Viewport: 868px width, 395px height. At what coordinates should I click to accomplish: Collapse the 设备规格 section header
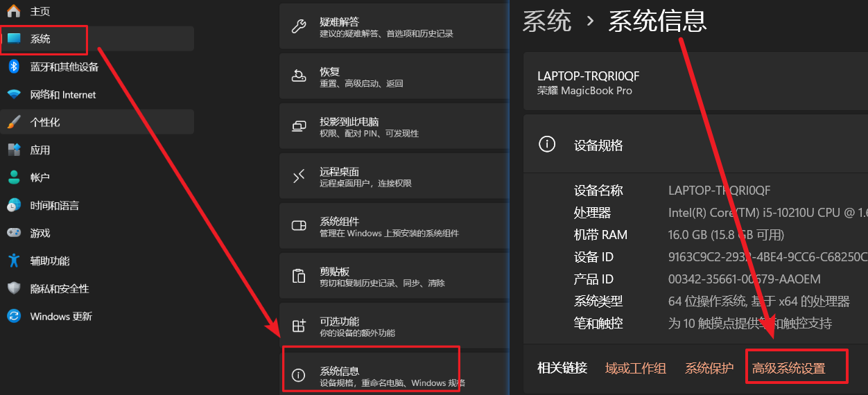pos(695,144)
